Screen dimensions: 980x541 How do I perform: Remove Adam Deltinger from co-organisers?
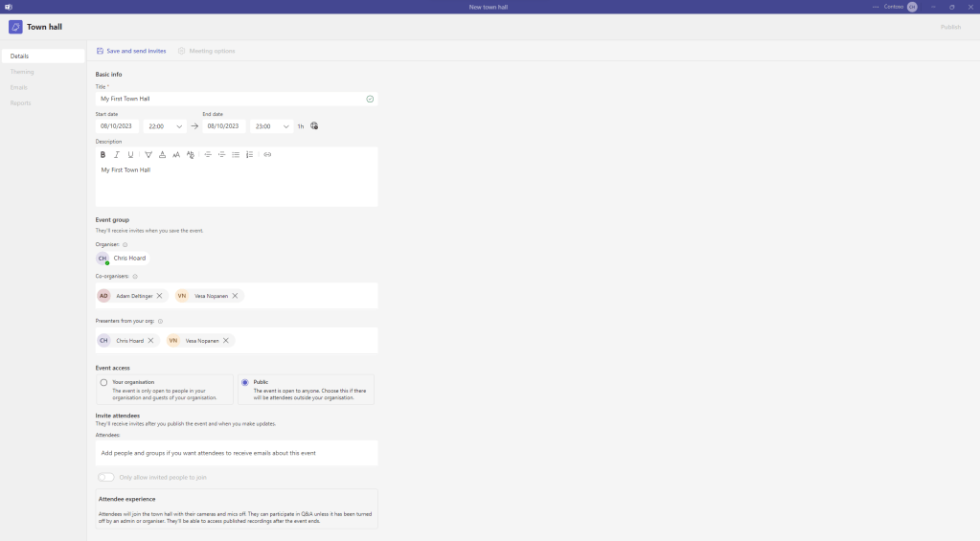[159, 296]
